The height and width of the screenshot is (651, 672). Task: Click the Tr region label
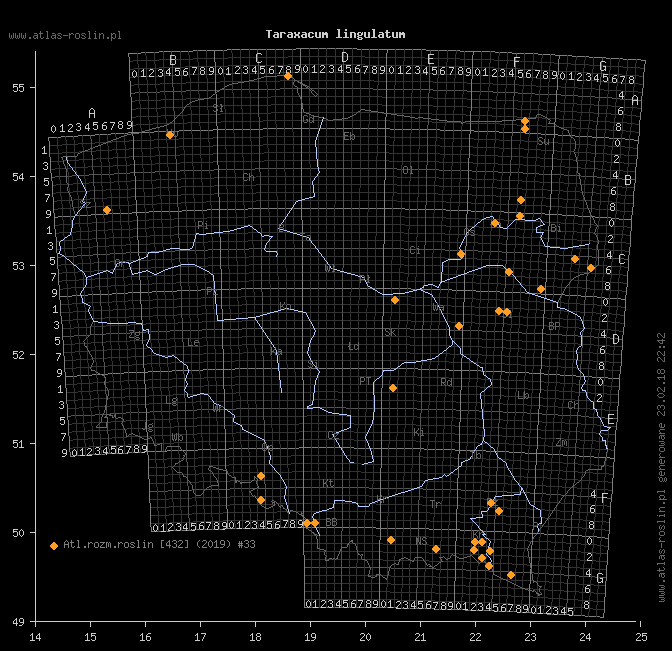[435, 504]
